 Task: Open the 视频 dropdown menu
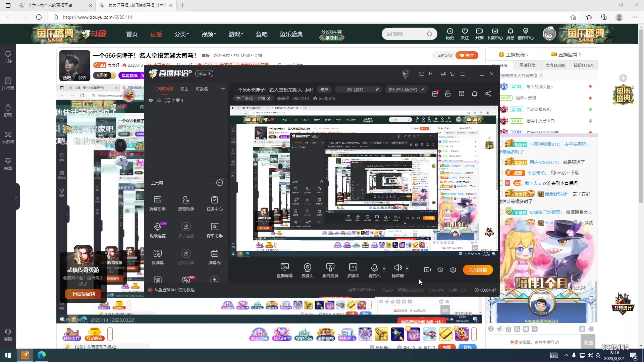coord(209,34)
